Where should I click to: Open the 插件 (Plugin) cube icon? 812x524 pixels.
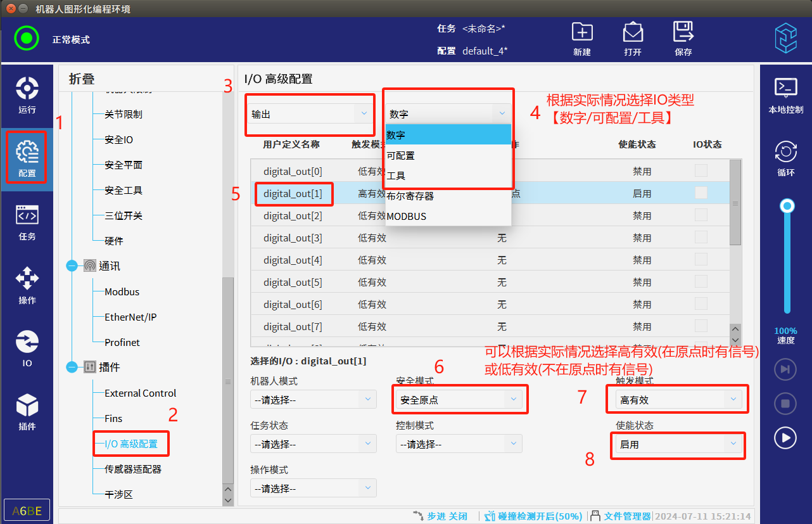[27, 411]
